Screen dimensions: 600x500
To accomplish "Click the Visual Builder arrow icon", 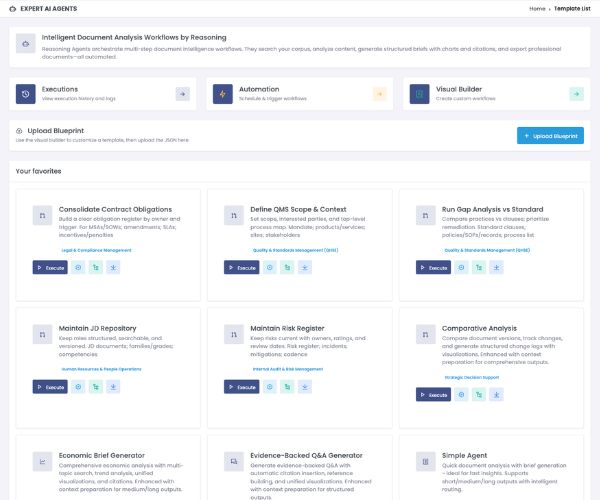I will pyautogui.click(x=576, y=94).
